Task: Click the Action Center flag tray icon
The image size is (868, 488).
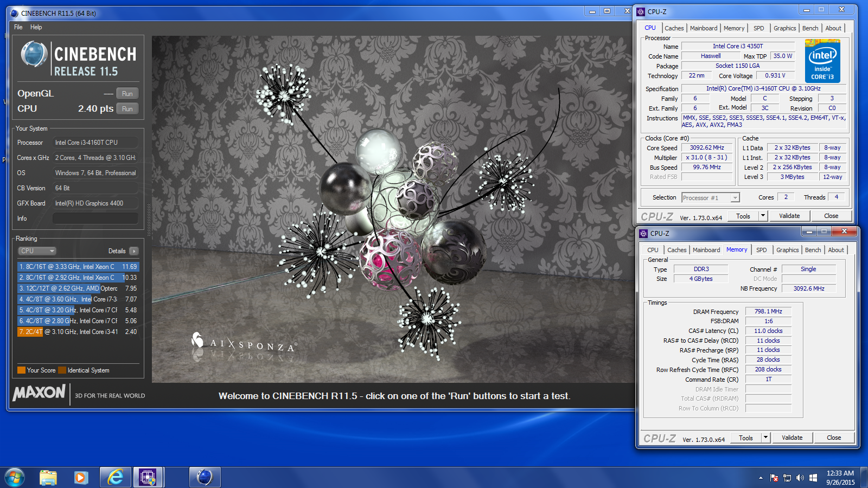Action: [x=774, y=478]
